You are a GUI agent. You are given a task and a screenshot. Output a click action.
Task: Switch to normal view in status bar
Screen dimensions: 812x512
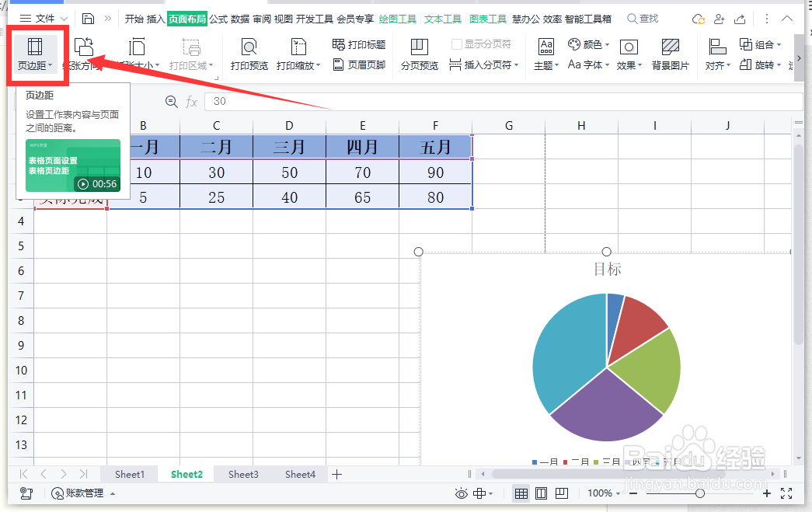521,493
